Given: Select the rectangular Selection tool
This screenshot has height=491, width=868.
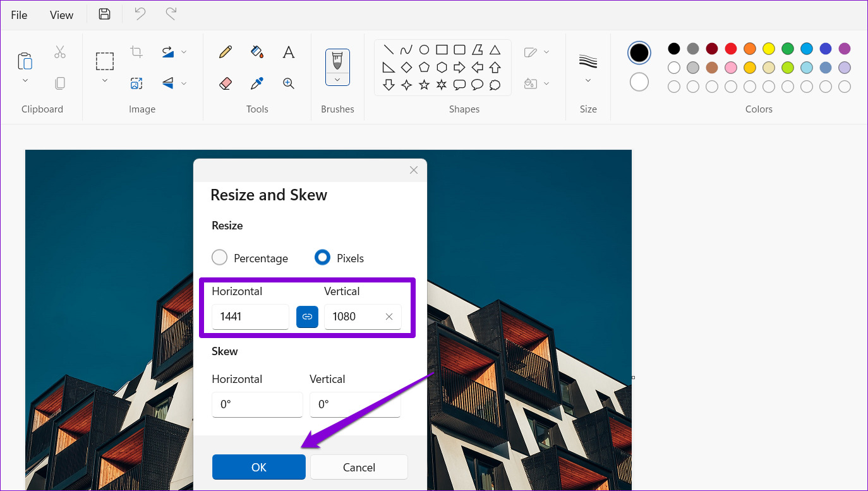Looking at the screenshot, I should coord(104,61).
